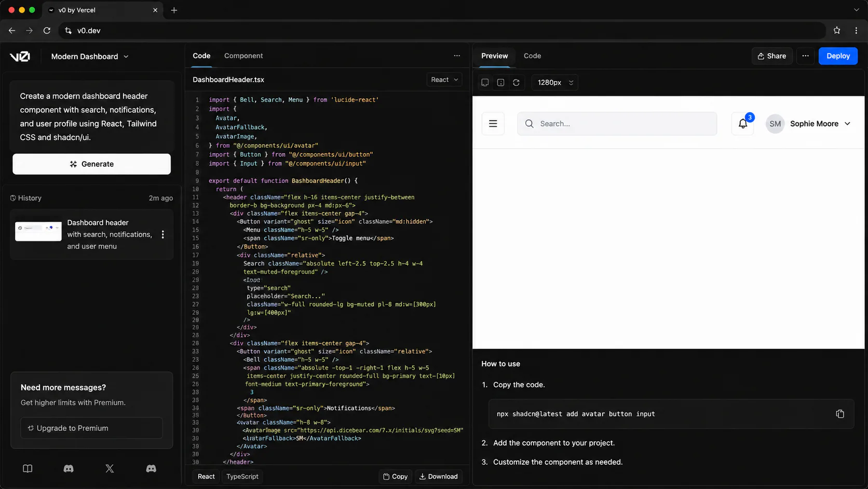The image size is (868, 489).
Task: Click the site info icon in address bar
Action: coord(68,31)
